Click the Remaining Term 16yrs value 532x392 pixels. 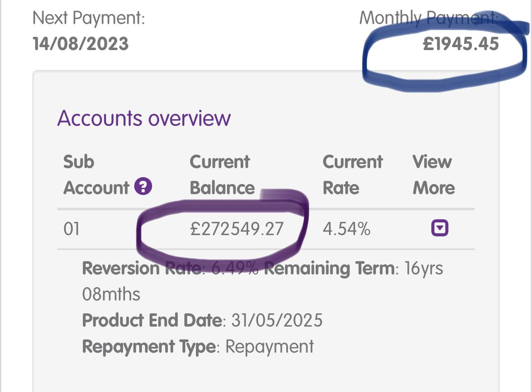pos(424,269)
